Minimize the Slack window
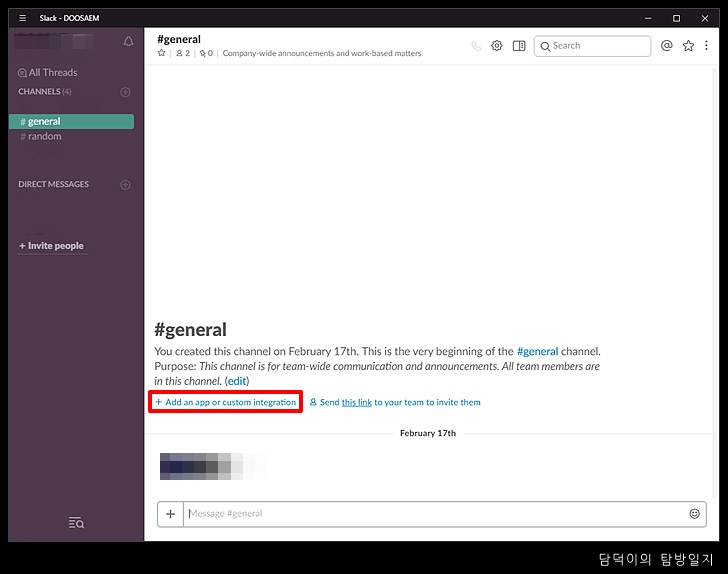This screenshot has width=728, height=574. tap(648, 18)
